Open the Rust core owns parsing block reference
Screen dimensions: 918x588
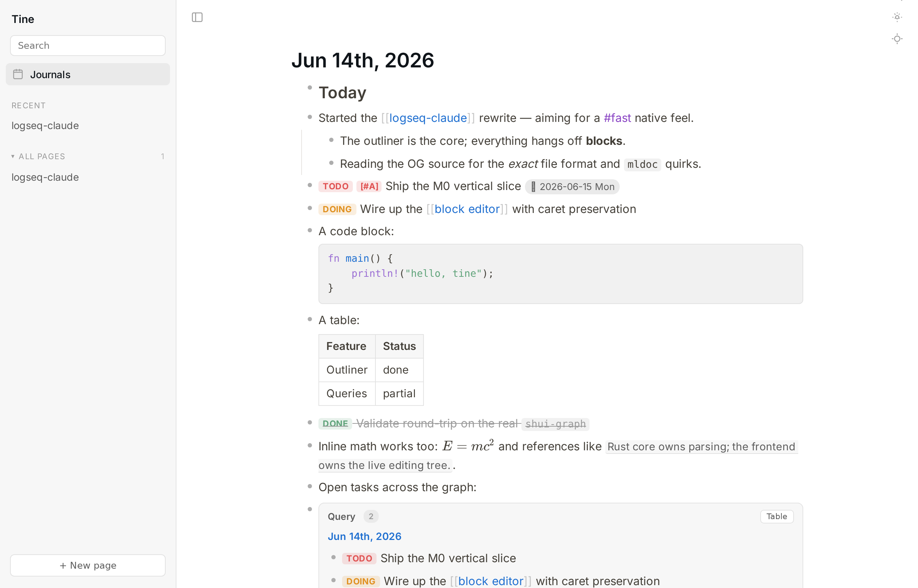[x=701, y=447]
